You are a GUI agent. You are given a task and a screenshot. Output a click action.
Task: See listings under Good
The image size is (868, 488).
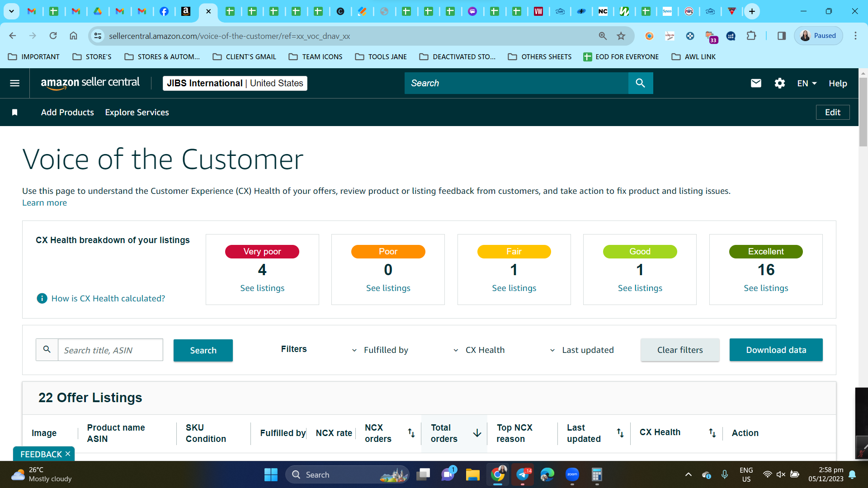[640, 288]
